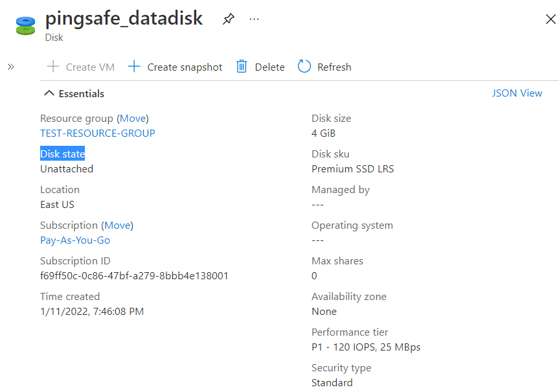Select the Delete toolbar label
This screenshot has width=559, height=392.
269,67
